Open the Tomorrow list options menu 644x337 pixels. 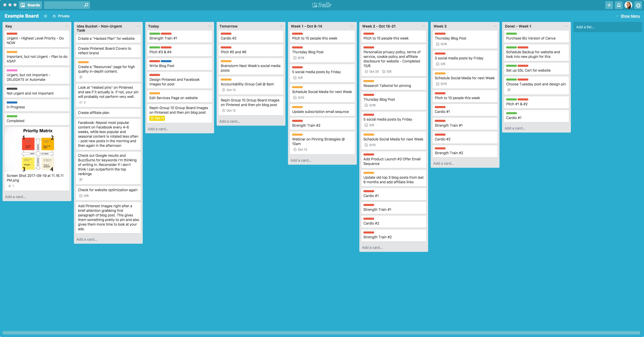coord(281,26)
